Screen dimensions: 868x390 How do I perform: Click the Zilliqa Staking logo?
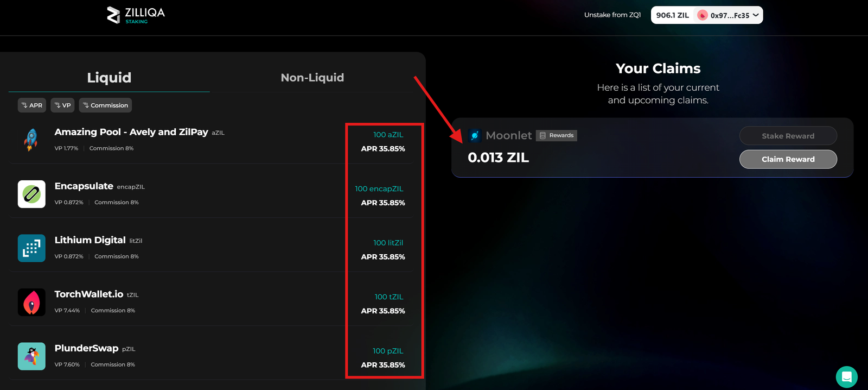(x=135, y=15)
